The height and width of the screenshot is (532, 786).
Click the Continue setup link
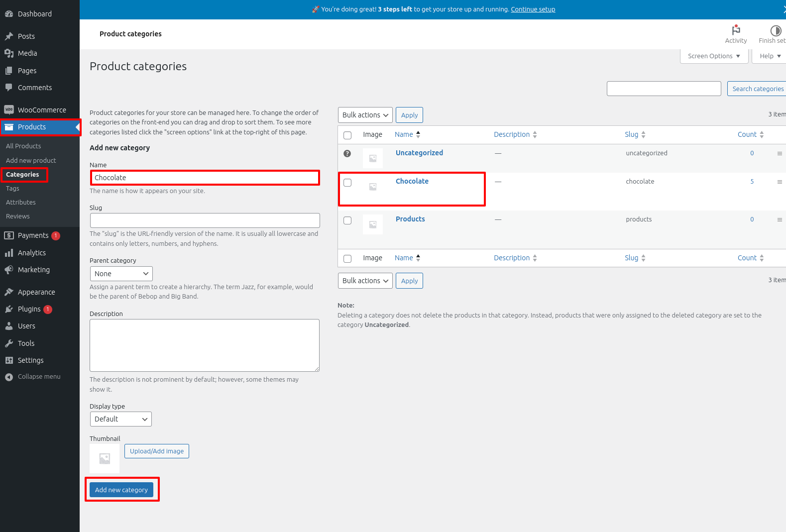pyautogui.click(x=533, y=9)
